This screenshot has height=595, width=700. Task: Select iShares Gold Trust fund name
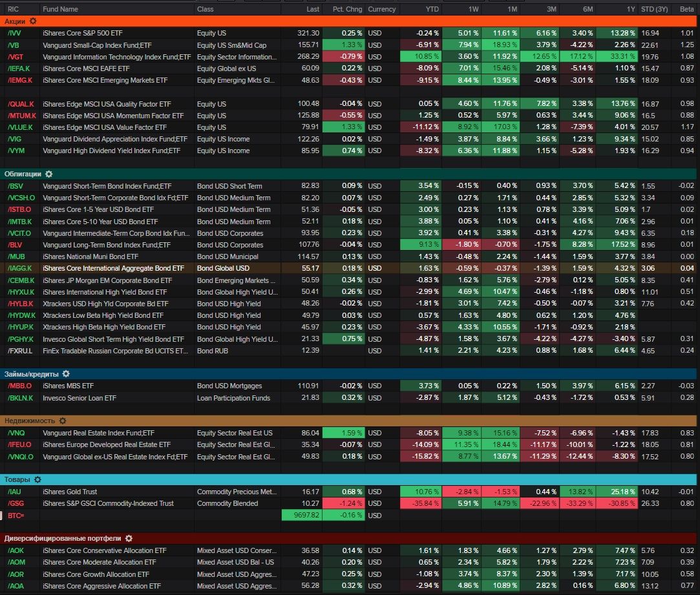(70, 492)
